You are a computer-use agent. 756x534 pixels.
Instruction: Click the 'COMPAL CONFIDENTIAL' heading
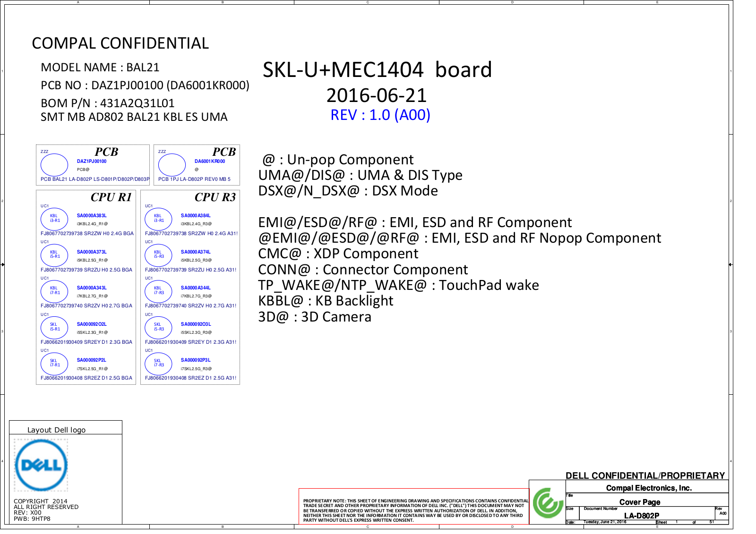(x=120, y=43)
